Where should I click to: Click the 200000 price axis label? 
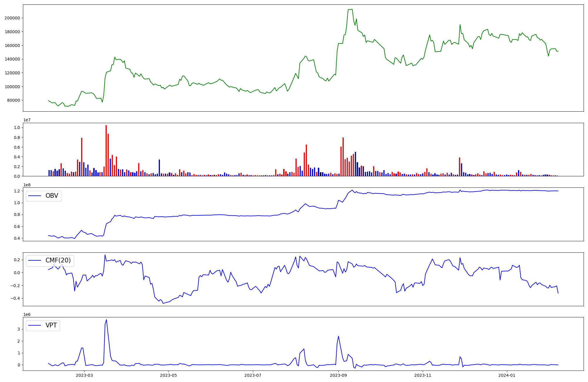[12, 18]
